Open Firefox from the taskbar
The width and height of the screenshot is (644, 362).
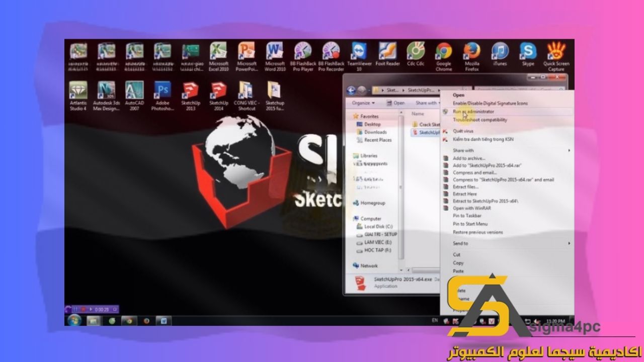(146, 320)
